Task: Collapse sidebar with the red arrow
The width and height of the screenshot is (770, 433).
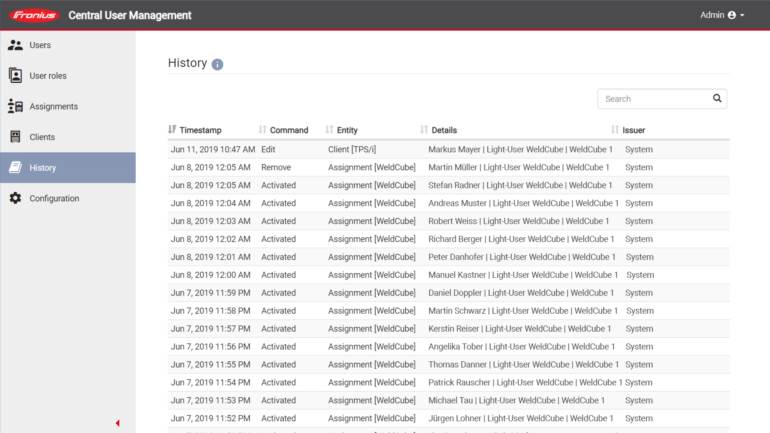Action: [117, 423]
